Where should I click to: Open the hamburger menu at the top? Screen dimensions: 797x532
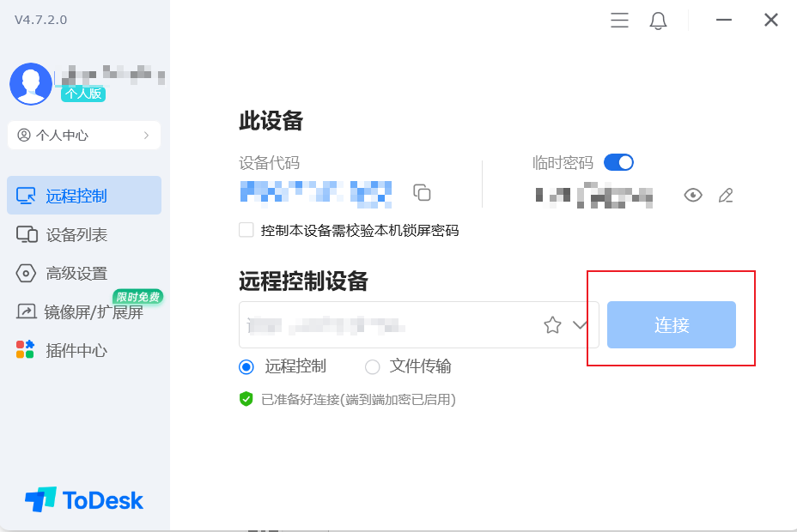(x=619, y=20)
